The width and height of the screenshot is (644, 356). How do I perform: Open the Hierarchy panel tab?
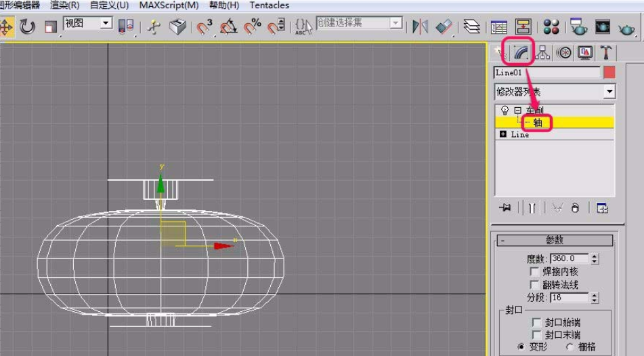(543, 52)
